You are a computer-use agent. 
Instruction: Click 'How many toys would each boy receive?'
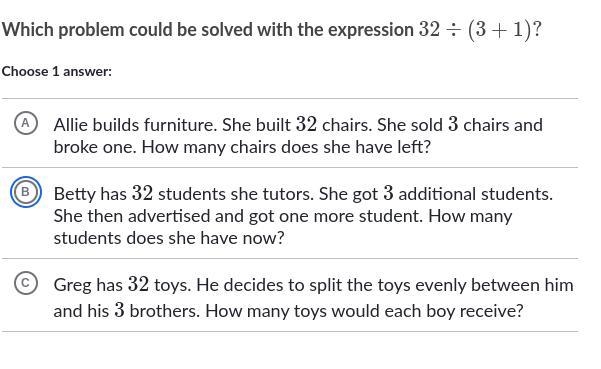click(x=364, y=311)
